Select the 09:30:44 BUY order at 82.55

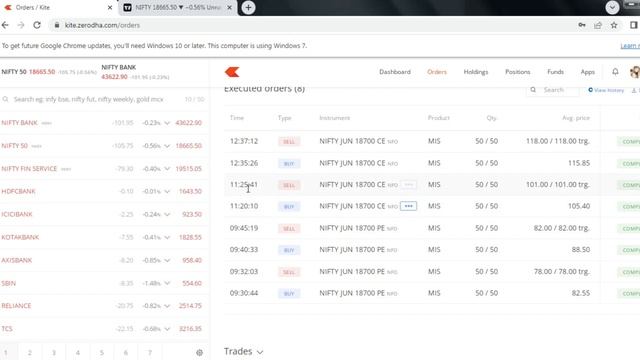(x=432, y=293)
